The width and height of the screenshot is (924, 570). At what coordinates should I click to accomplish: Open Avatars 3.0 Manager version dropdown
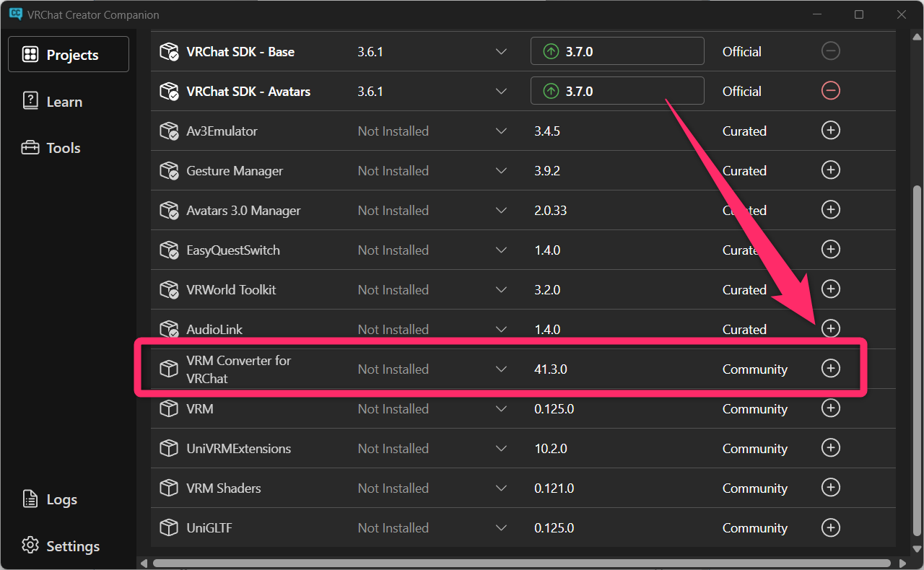pos(501,211)
